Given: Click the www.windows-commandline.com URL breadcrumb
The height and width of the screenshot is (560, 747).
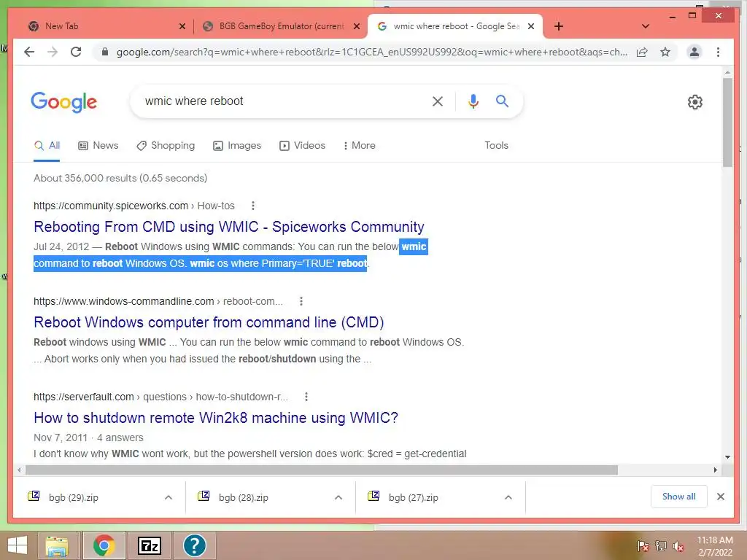Looking at the screenshot, I should pyautogui.click(x=158, y=301).
